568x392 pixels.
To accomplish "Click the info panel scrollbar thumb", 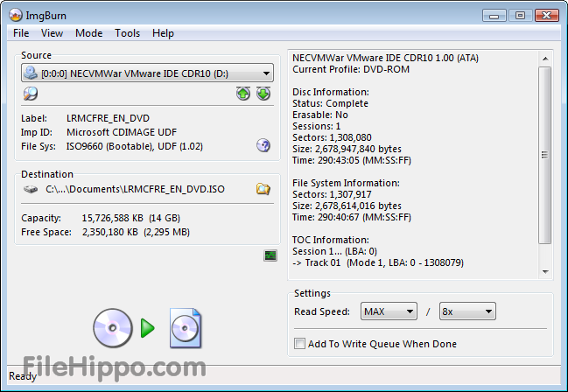I will 545,155.
